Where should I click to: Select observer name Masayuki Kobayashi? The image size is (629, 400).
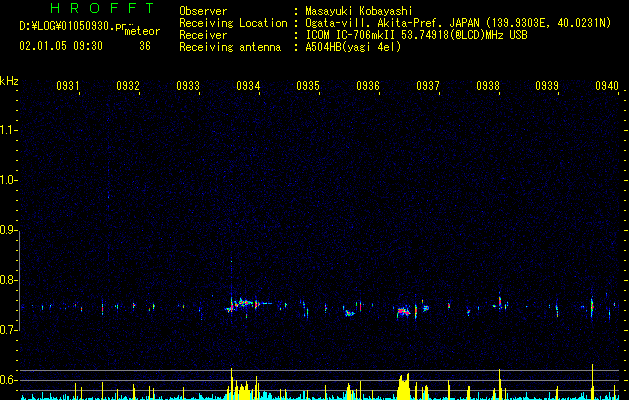359,11
